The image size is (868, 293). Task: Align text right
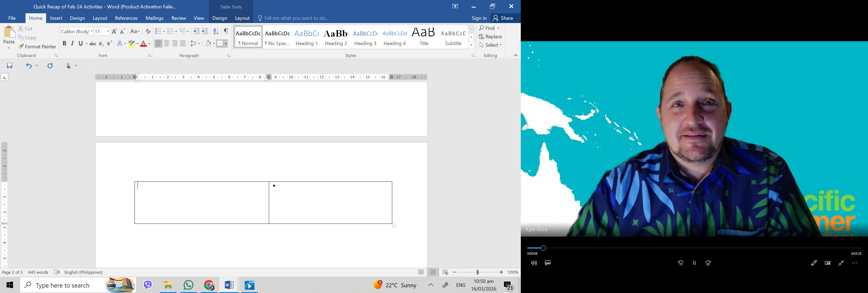174,43
